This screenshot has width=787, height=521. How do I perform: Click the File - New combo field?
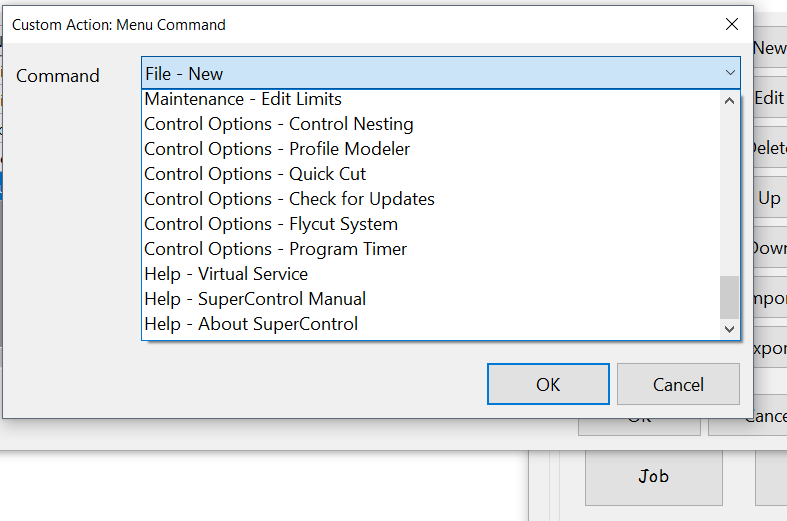[x=441, y=73]
